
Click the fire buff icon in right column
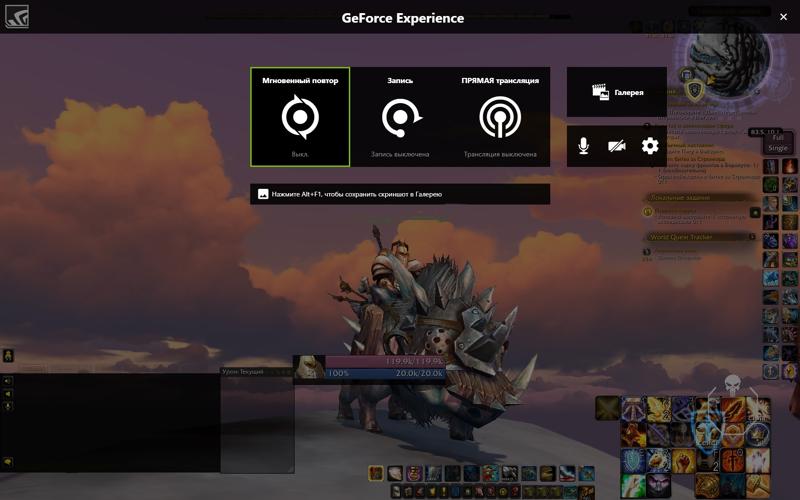coord(790,166)
